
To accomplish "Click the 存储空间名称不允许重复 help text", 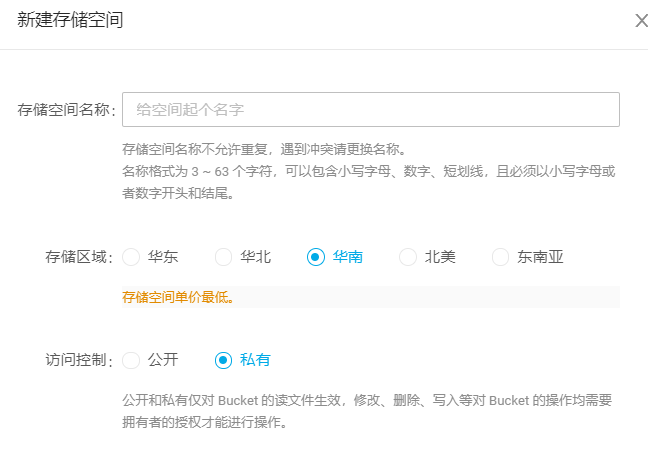I will 264,149.
